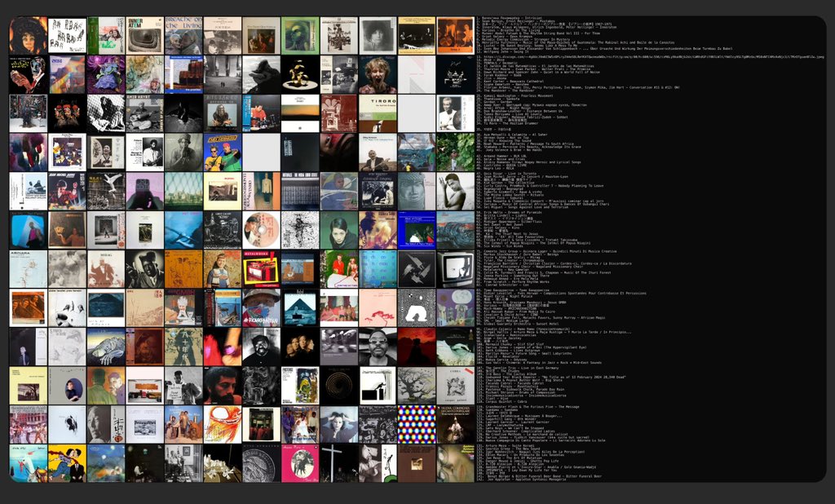The width and height of the screenshot is (835, 504).
Task: Select 'Kent Carter – Beauvais Cathedral' entry
Action: (510, 82)
